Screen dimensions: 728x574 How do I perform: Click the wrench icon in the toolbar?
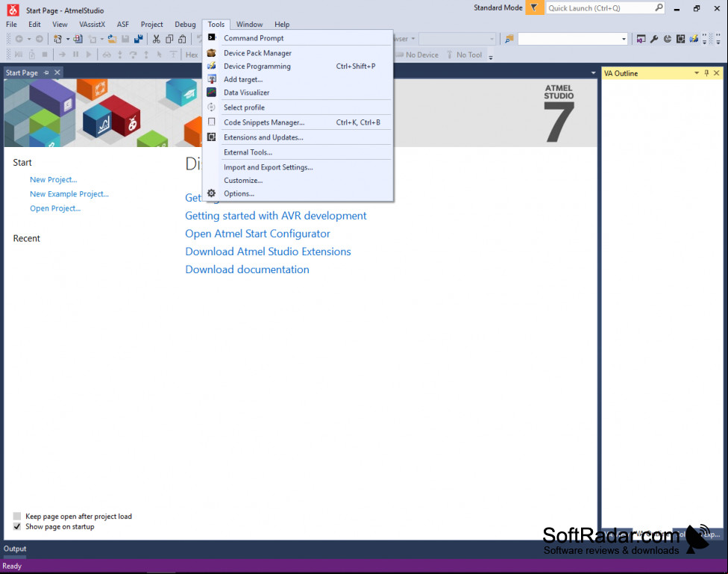(654, 39)
